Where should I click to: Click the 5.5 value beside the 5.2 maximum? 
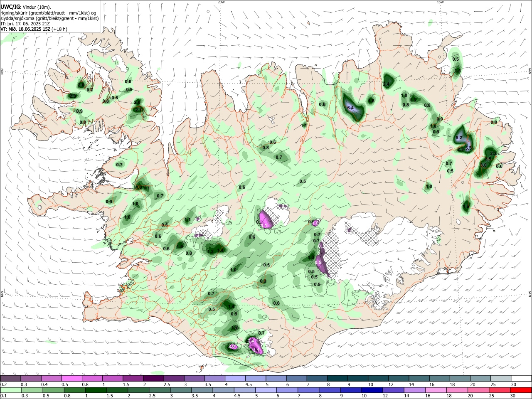tap(469, 148)
